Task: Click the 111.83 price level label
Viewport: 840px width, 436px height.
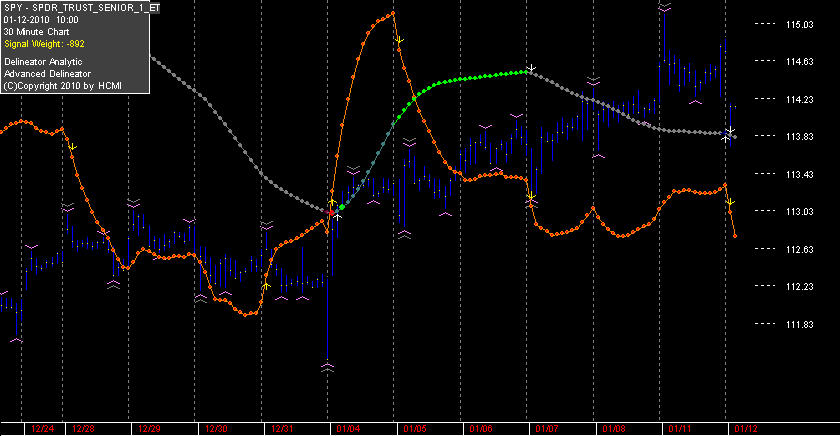Action: [x=800, y=325]
